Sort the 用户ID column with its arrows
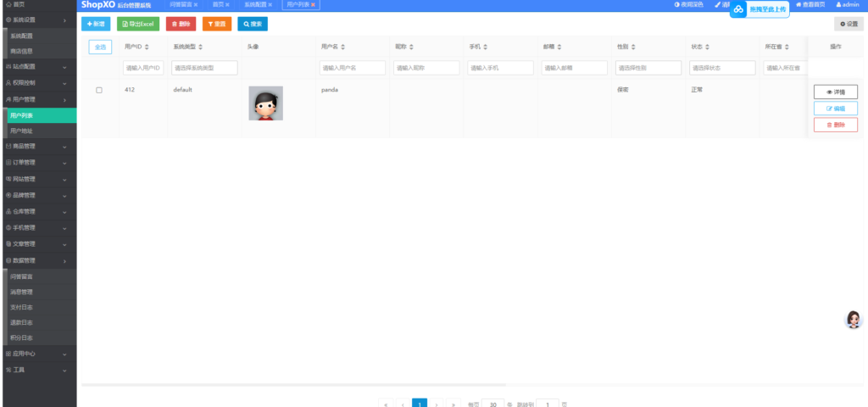Viewport: 868px width, 407px height. pyautogui.click(x=147, y=47)
